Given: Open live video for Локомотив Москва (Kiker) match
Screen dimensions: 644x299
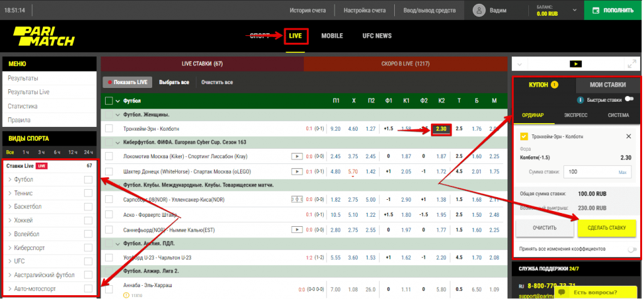Looking at the screenshot, I should [x=297, y=156].
